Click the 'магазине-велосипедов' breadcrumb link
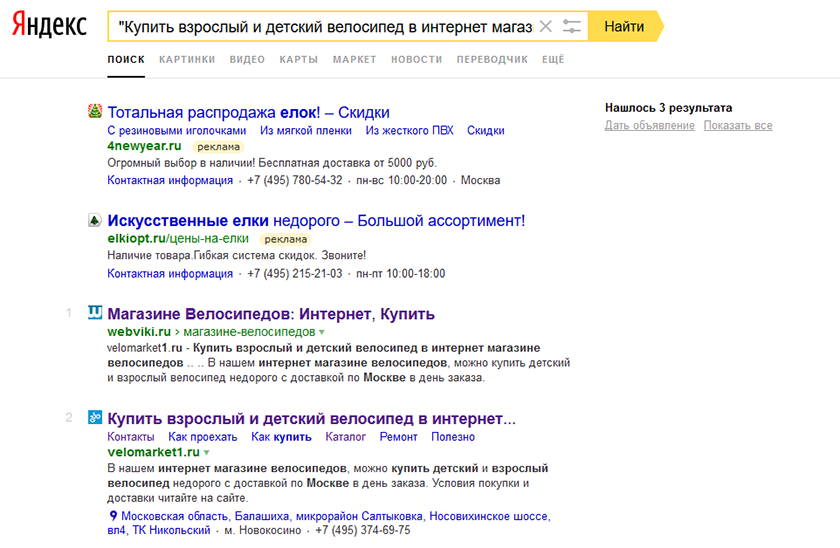840x548 pixels. click(x=249, y=332)
